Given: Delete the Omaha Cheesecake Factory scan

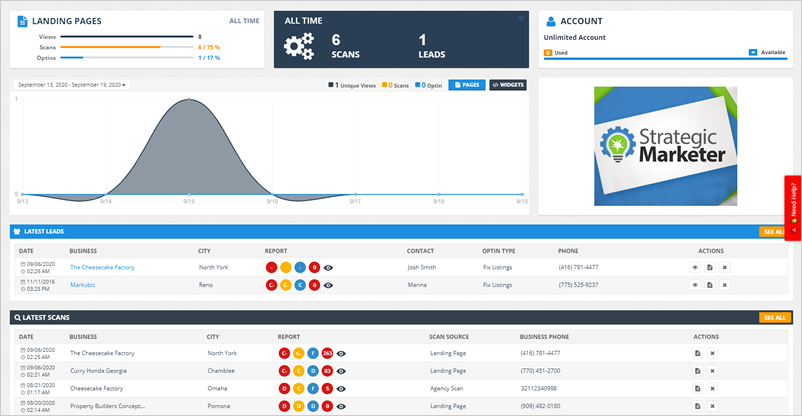Looking at the screenshot, I should [713, 388].
